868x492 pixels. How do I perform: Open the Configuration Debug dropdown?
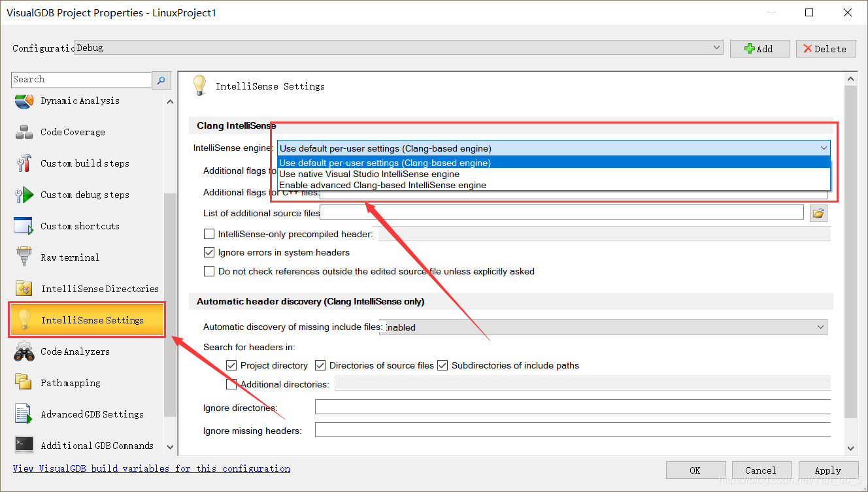[x=399, y=48]
